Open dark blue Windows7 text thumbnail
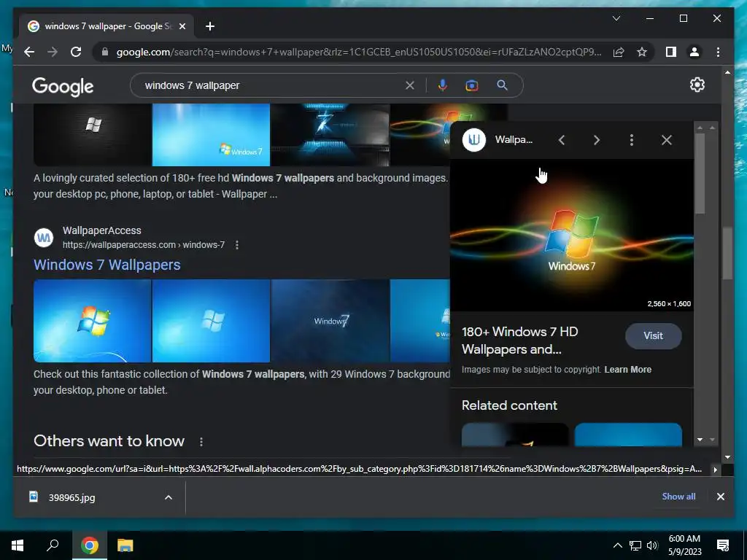 point(330,321)
